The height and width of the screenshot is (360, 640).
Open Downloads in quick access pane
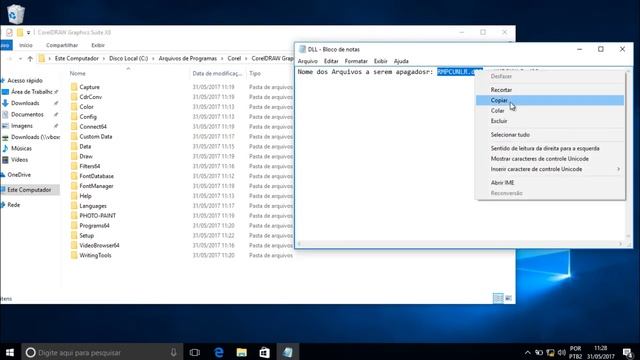click(x=25, y=103)
